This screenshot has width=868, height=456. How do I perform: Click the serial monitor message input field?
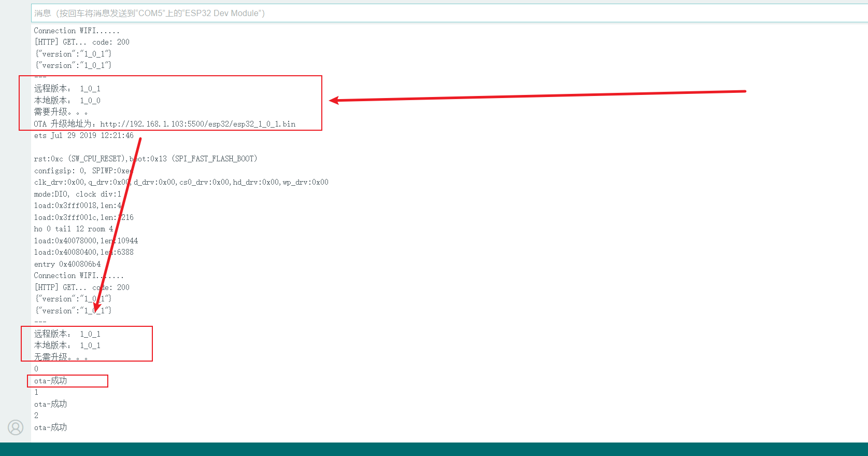click(x=449, y=13)
